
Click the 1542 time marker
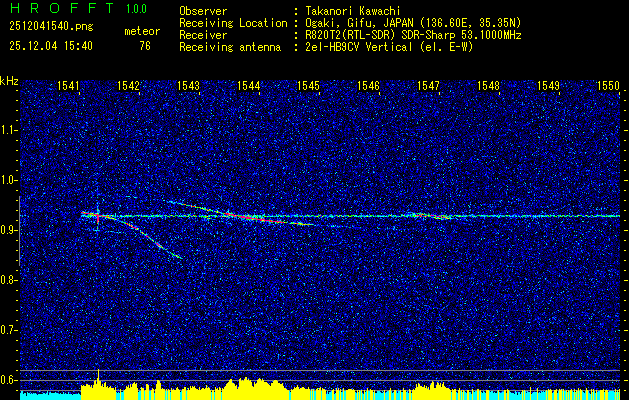click(128, 85)
